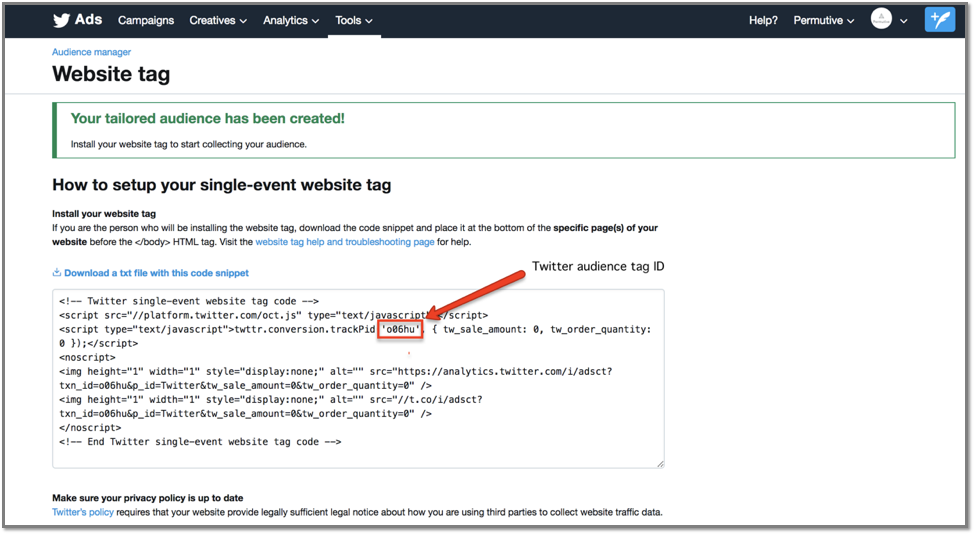Open website tag help and troubleshooting page
975x535 pixels.
344,242
